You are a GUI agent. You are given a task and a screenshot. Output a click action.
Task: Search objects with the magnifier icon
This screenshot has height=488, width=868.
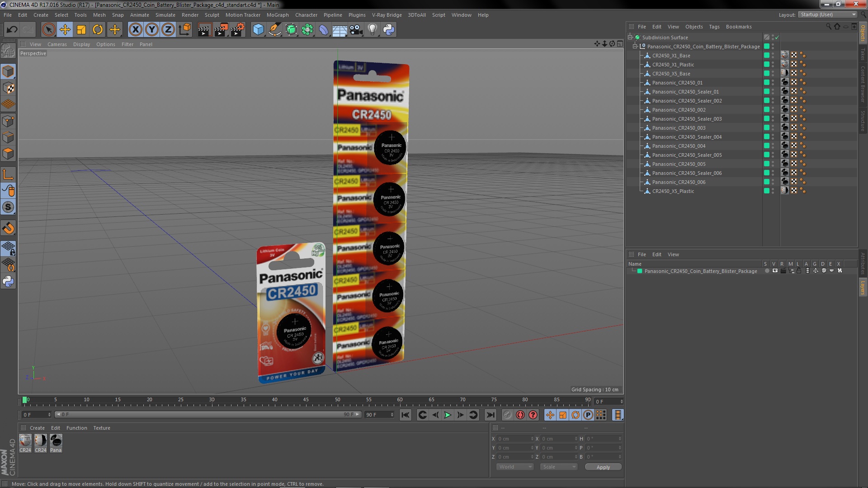pos(828,27)
